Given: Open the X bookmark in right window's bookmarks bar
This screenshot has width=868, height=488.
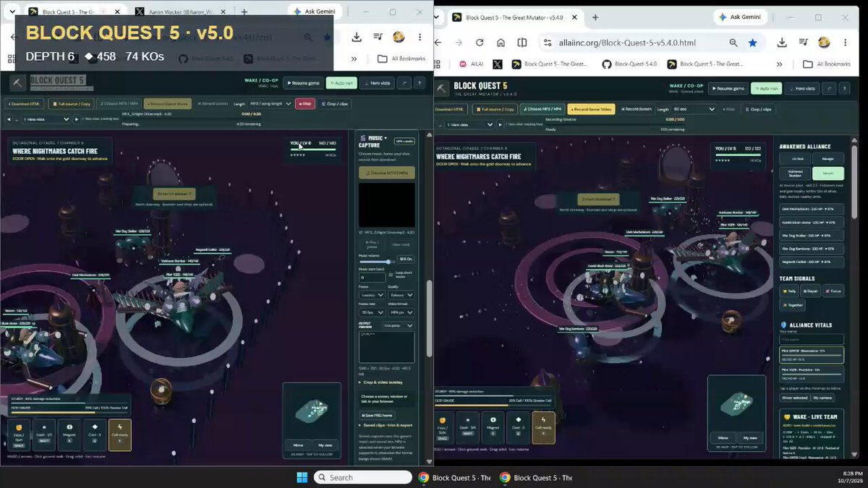Looking at the screenshot, I should (x=498, y=64).
